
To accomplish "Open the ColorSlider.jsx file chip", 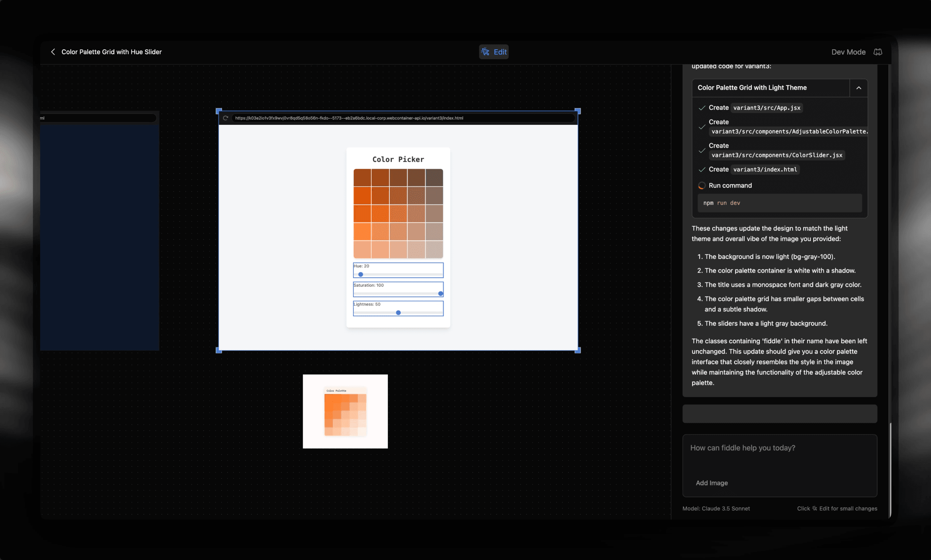I will (777, 155).
